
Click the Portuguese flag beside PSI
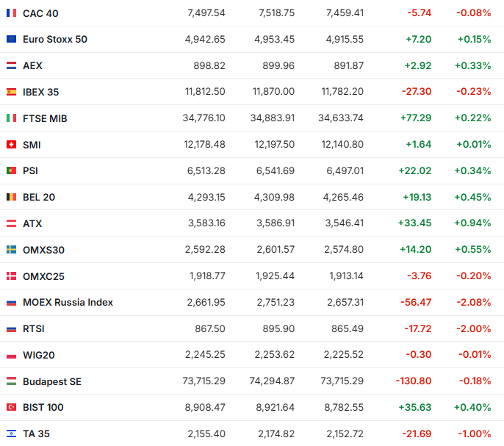click(x=11, y=170)
